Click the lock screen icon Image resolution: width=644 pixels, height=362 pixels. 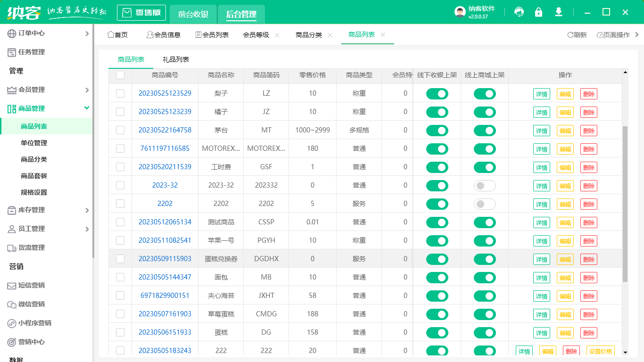click(x=539, y=12)
